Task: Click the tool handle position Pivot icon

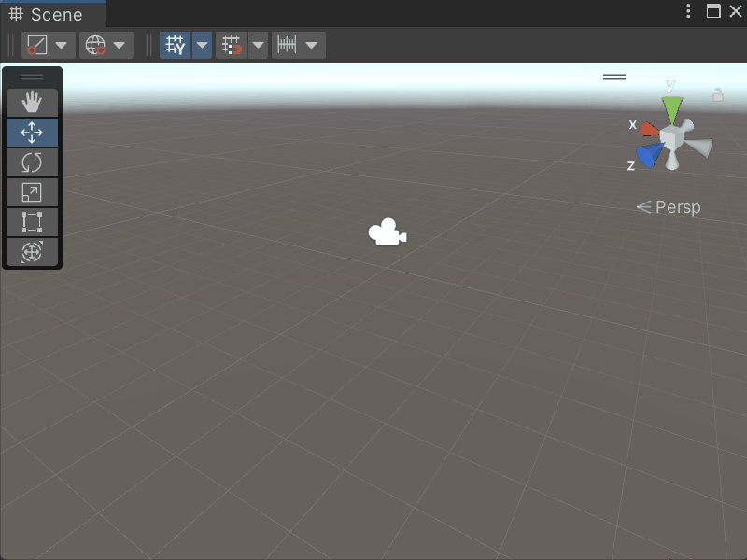Action: point(37,45)
